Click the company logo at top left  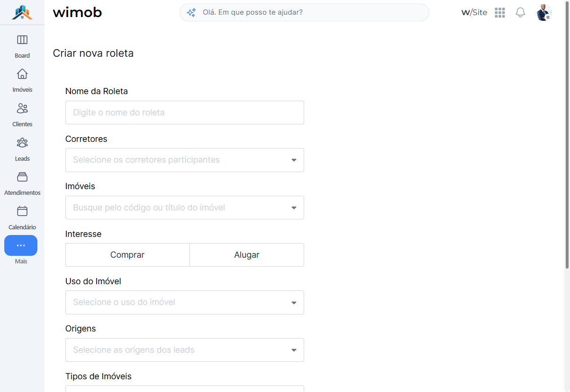(x=22, y=12)
